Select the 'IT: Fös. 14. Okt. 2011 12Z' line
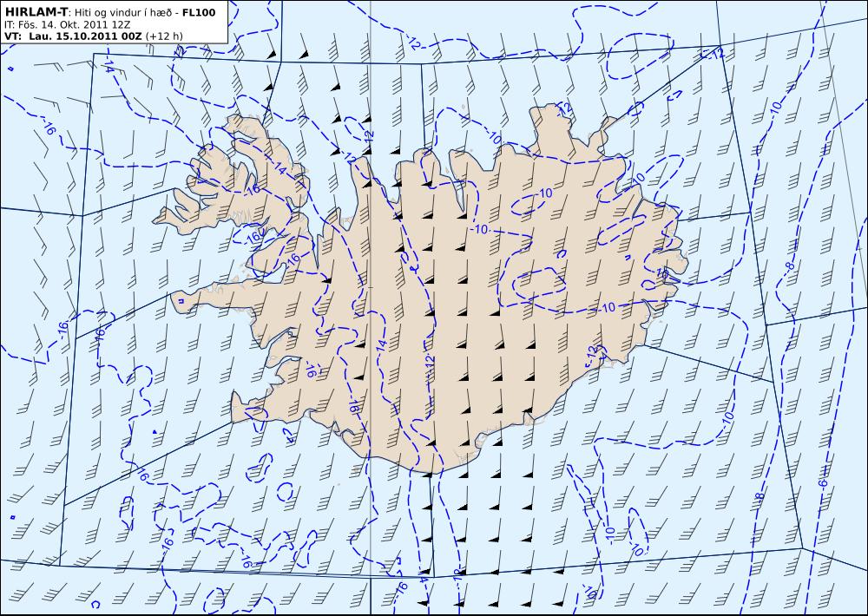Viewport: 868px width, 616px height. tap(67, 25)
